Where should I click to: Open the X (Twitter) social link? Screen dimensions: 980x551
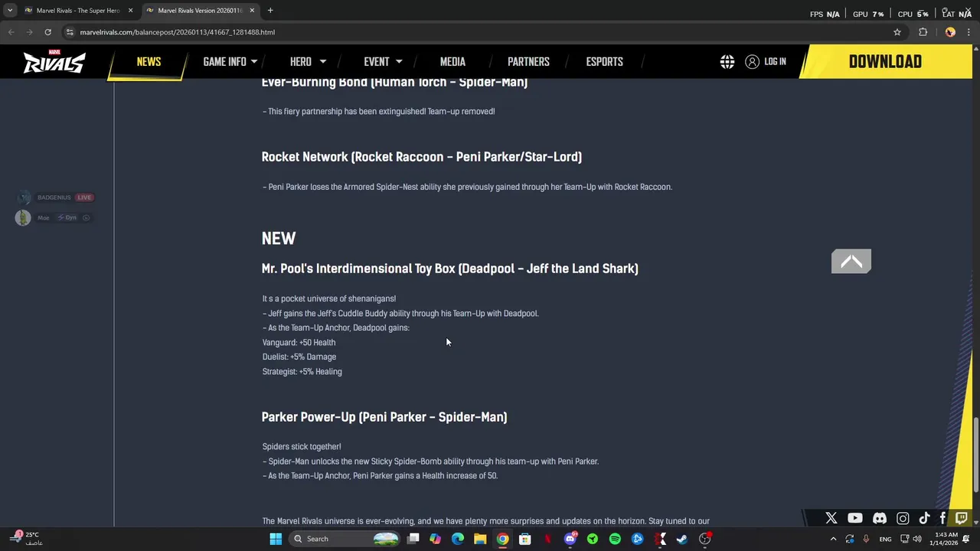click(x=831, y=518)
